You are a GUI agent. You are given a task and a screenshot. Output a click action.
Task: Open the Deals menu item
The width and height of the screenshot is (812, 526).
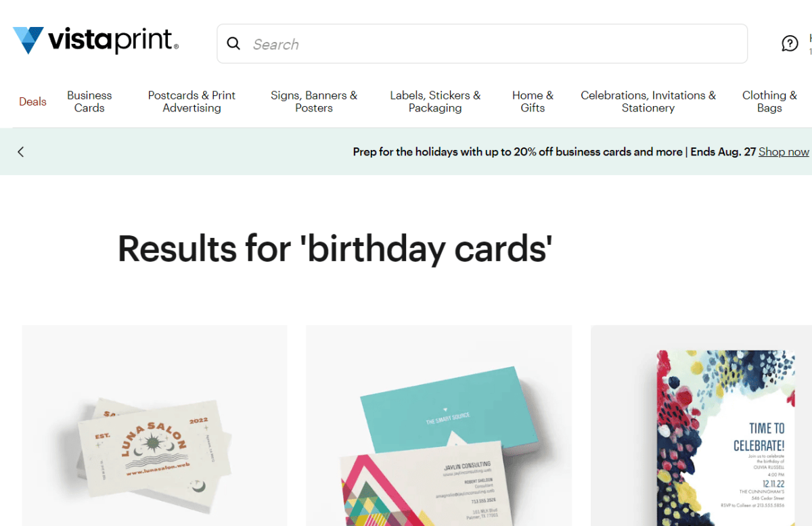pyautogui.click(x=32, y=101)
